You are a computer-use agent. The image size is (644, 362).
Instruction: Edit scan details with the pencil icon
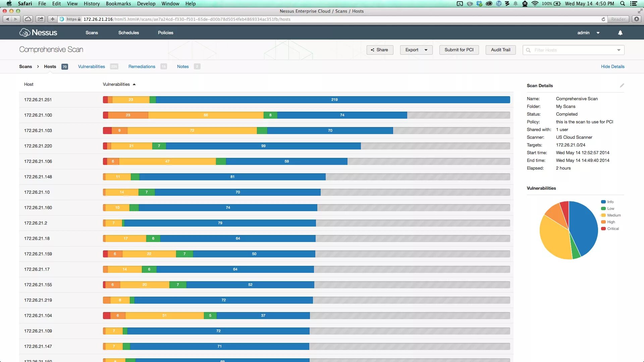(x=622, y=85)
